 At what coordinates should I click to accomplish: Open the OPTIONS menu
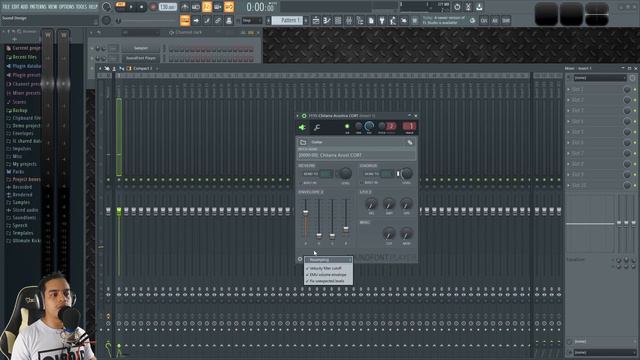click(67, 7)
